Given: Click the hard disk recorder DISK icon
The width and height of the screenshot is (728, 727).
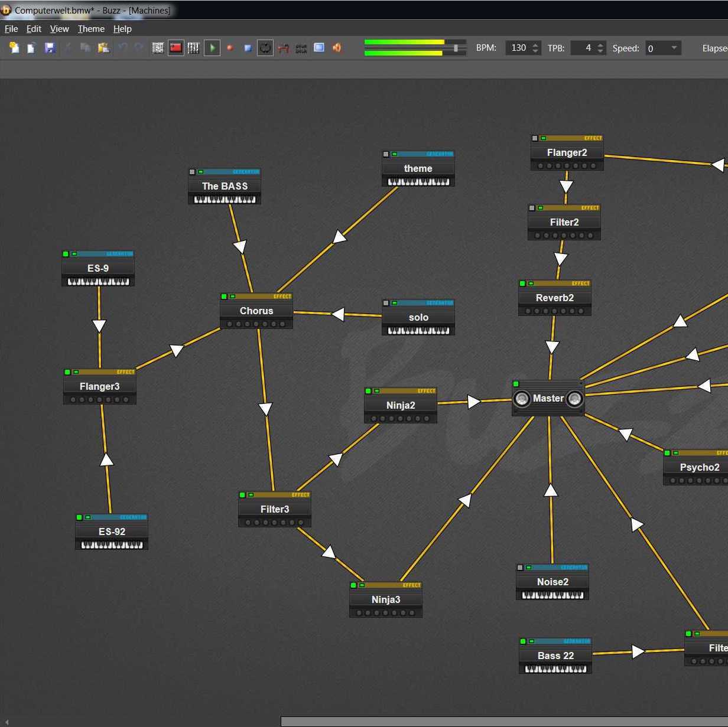Looking at the screenshot, I should click(301, 48).
